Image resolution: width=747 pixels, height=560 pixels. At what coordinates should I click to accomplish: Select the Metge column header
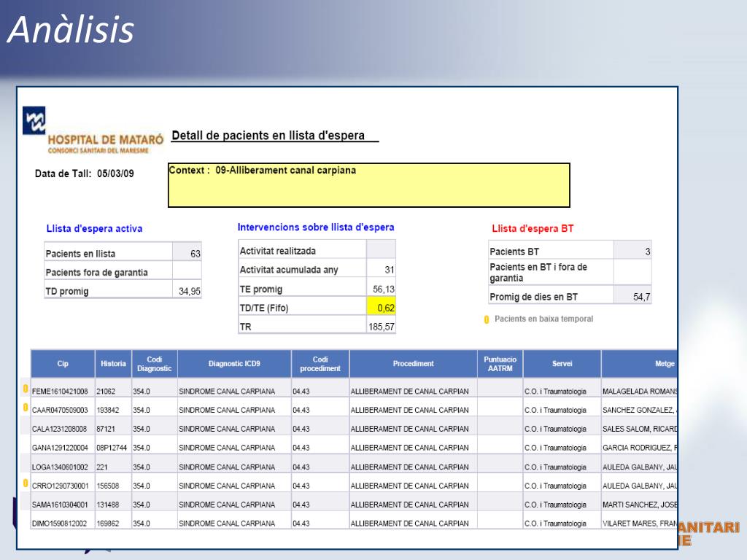click(x=639, y=363)
